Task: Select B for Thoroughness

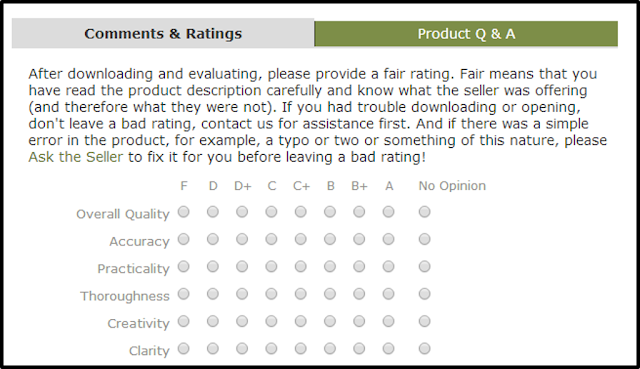Action: point(330,294)
